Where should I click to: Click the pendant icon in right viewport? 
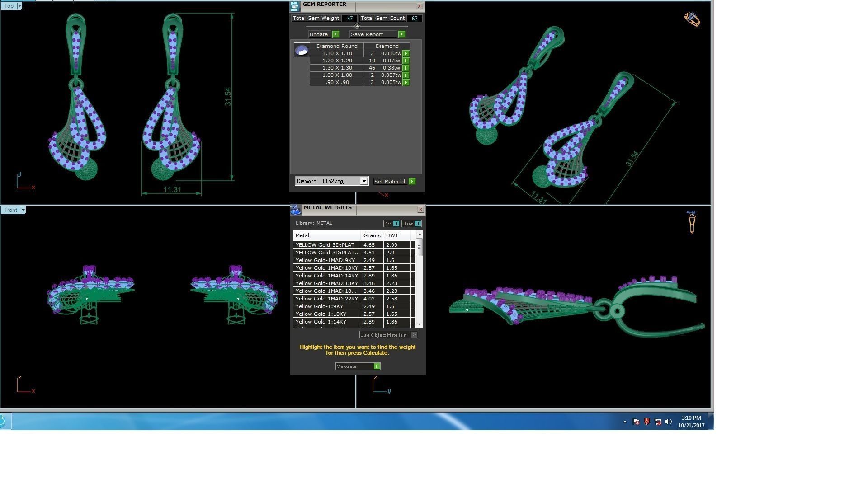691,221
